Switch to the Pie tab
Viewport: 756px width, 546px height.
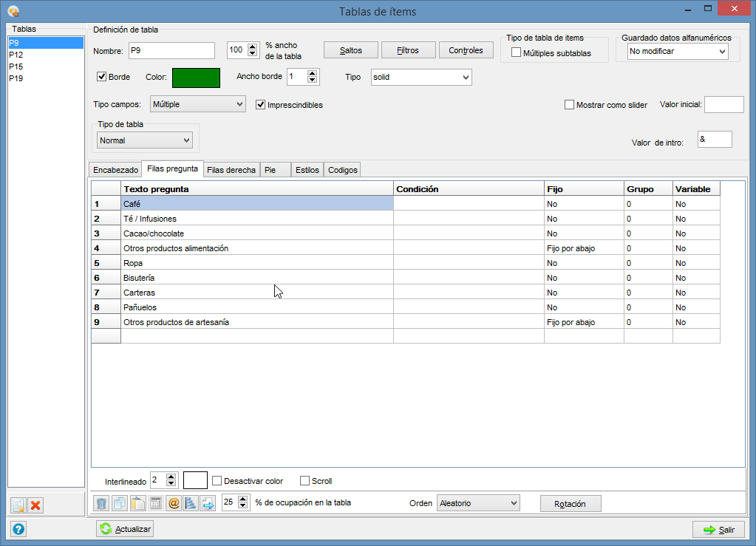point(276,170)
